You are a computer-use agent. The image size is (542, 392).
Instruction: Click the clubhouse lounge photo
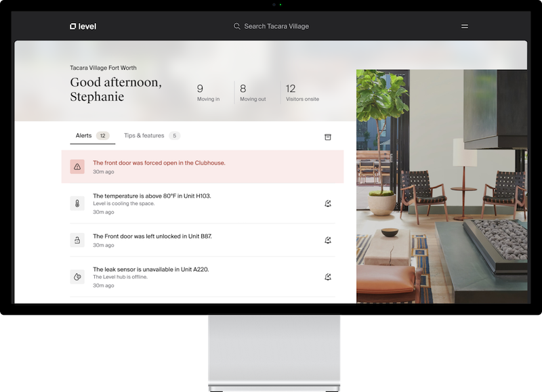442,186
